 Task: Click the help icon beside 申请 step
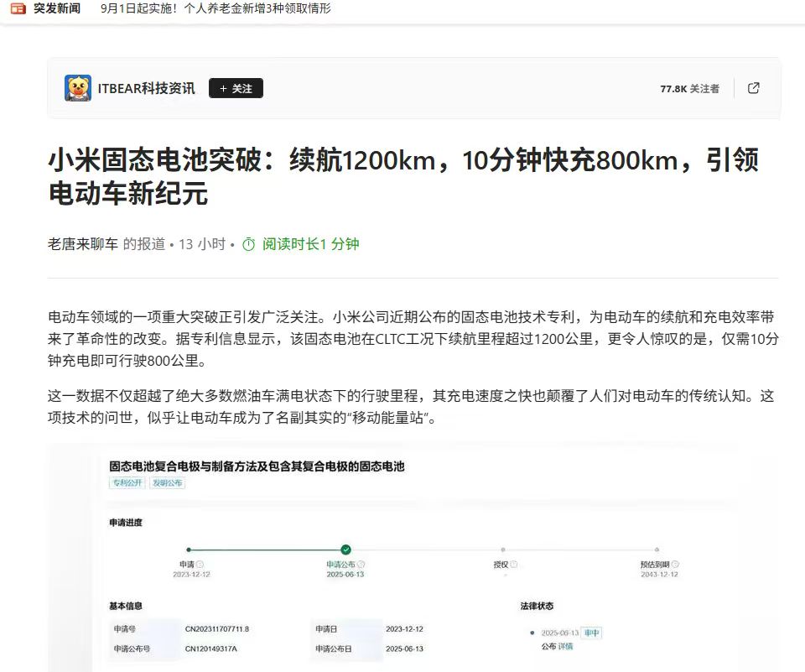pyautogui.click(x=200, y=565)
